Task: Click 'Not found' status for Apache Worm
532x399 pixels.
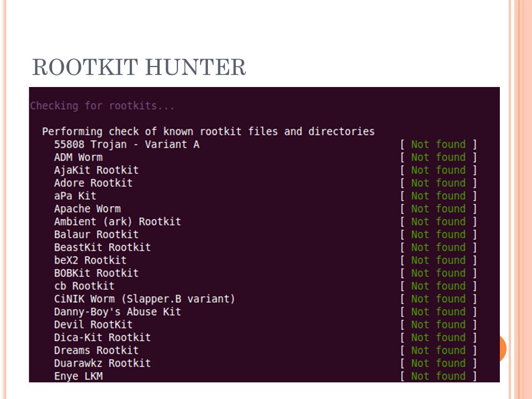Action: [438, 209]
